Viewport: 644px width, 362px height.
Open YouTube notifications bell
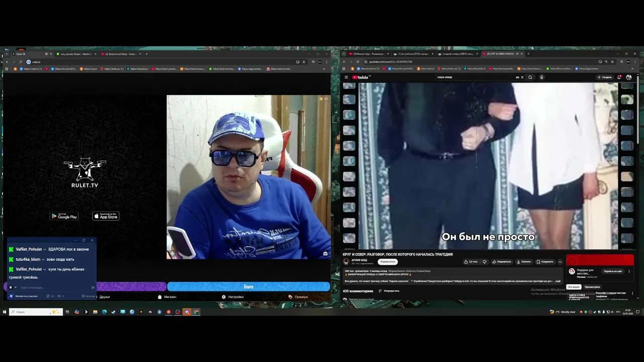[x=619, y=77]
